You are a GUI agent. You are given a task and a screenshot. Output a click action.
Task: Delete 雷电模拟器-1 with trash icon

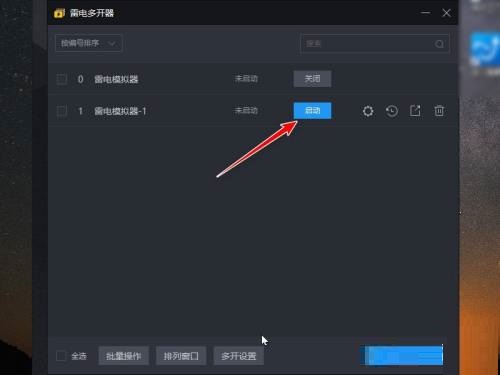click(x=439, y=111)
